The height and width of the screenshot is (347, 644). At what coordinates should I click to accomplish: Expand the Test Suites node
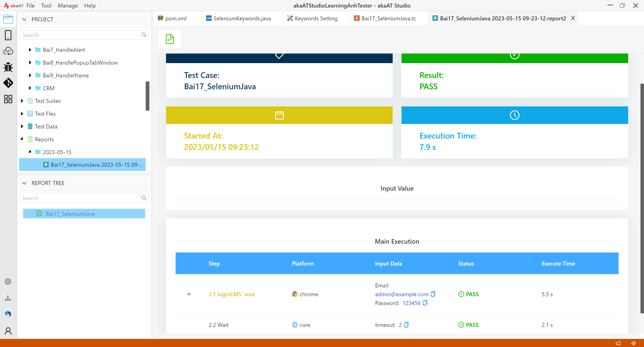[22, 101]
